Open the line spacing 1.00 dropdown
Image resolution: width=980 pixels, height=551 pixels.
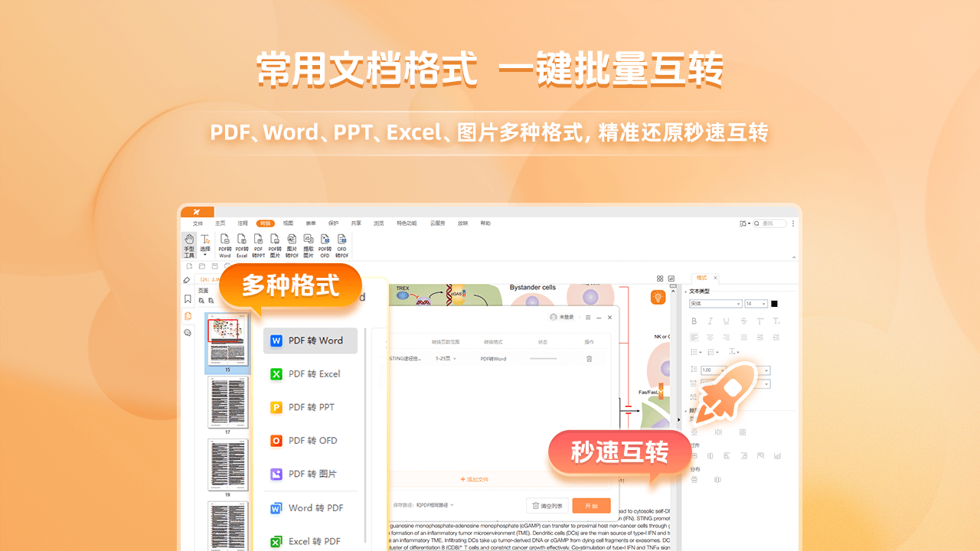pyautogui.click(x=714, y=370)
